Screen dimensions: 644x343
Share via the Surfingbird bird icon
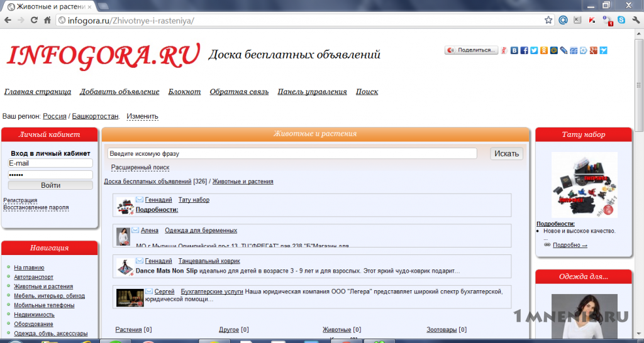point(603,50)
